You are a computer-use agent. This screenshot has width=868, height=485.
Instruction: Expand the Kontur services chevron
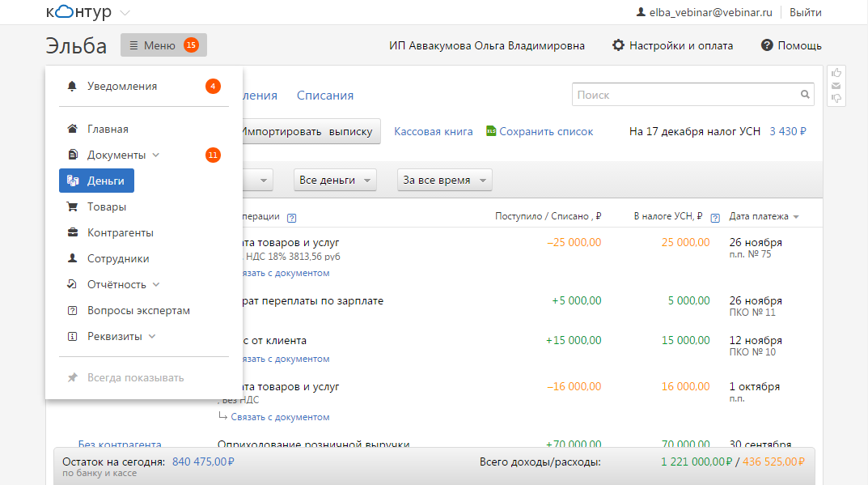[x=125, y=13]
